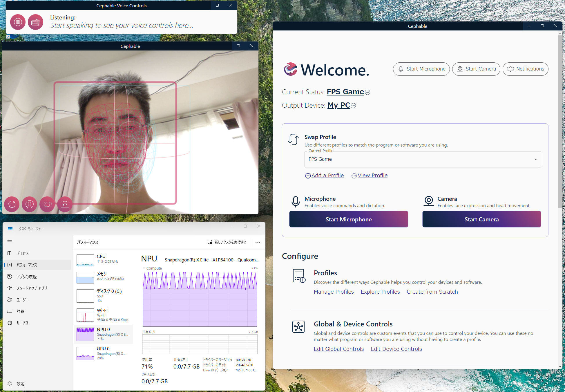This screenshot has height=392, width=565.
Task: Click the refresh icon on camera view
Action: [12, 204]
